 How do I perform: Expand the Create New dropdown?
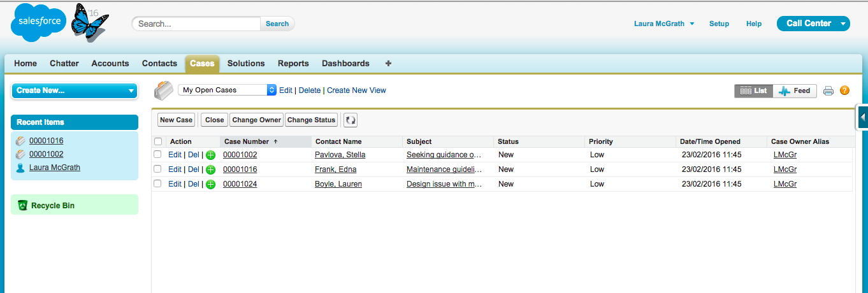75,90
